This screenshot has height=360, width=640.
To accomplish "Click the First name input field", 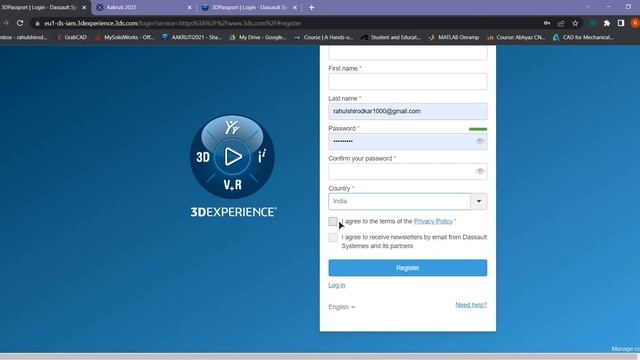I will (x=407, y=81).
